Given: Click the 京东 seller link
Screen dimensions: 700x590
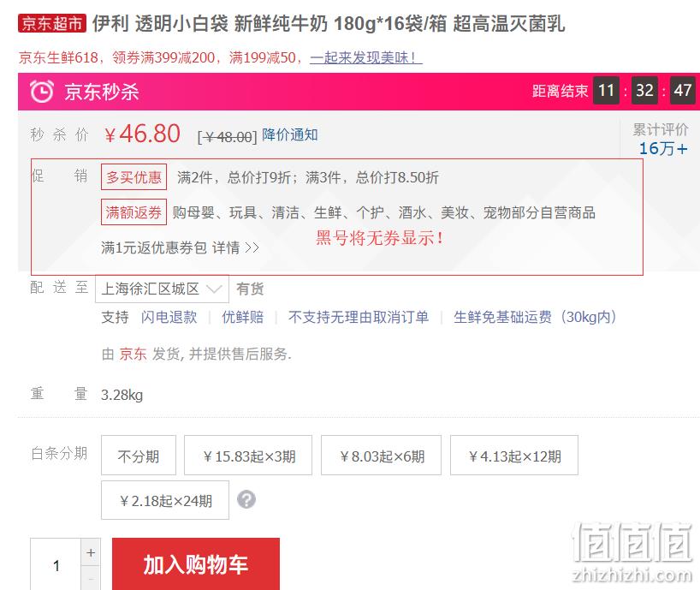Looking at the screenshot, I should 133,354.
